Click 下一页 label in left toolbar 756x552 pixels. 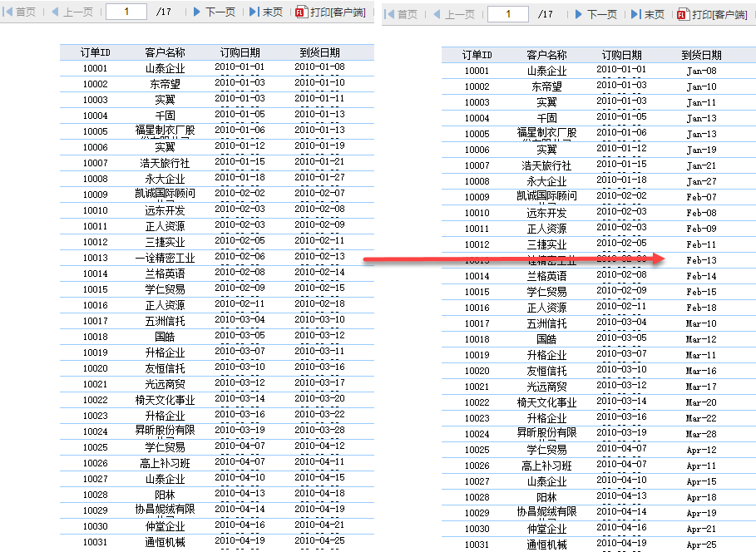tap(220, 12)
